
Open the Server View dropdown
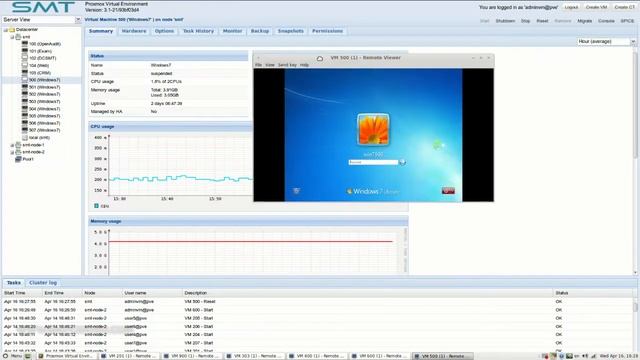pos(78,20)
